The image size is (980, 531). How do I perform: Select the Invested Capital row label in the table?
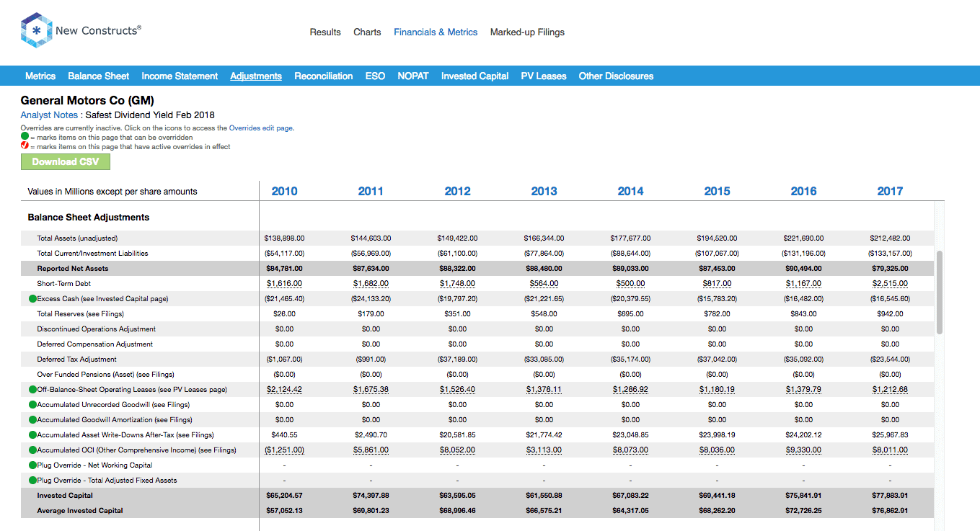coord(65,496)
